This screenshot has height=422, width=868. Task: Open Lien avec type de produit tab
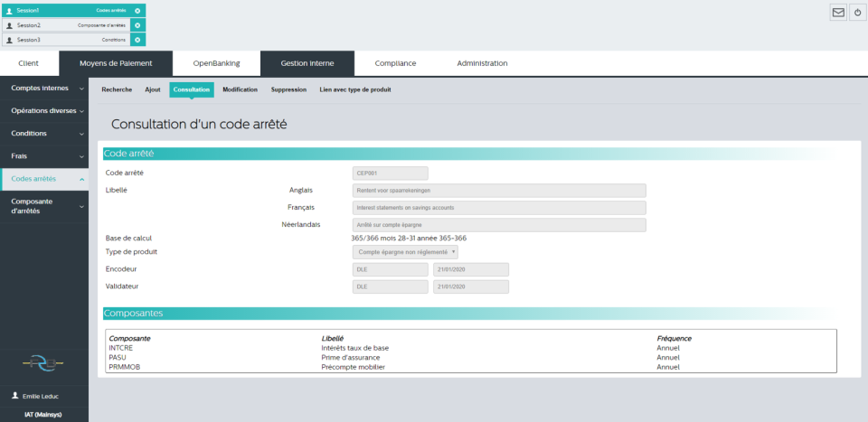point(355,89)
